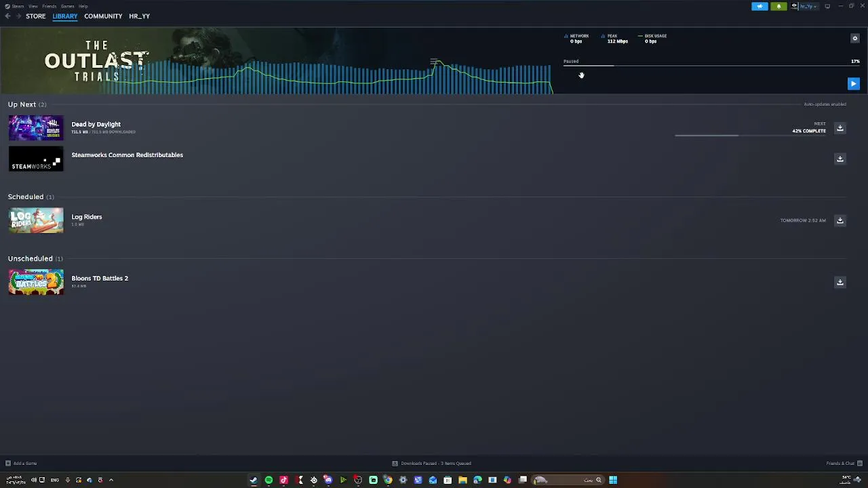Open the COMMUNITY tab
Screen dimensions: 868x488
click(103, 16)
